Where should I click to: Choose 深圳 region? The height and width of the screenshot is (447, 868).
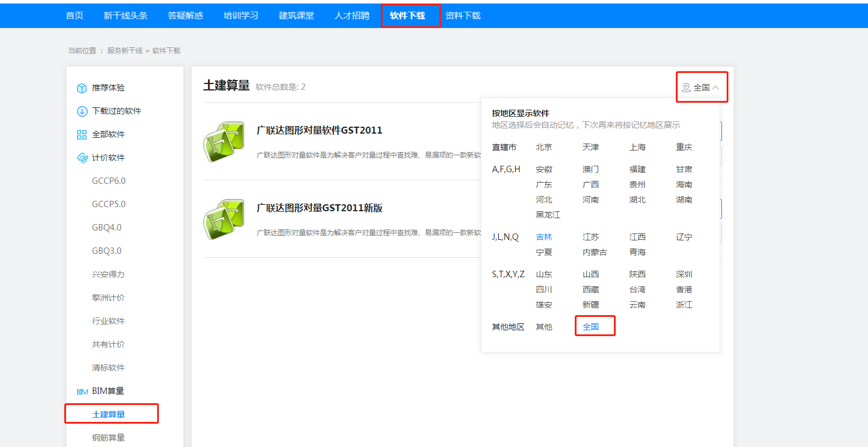(x=684, y=274)
